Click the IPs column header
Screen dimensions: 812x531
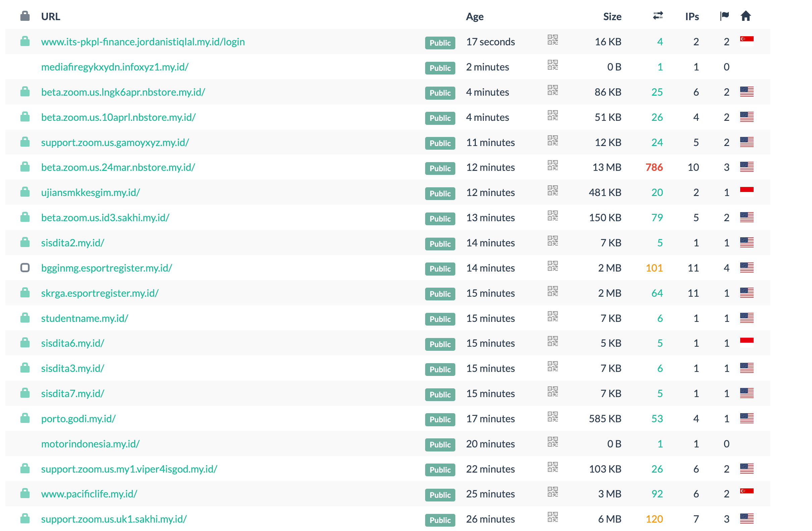[692, 17]
